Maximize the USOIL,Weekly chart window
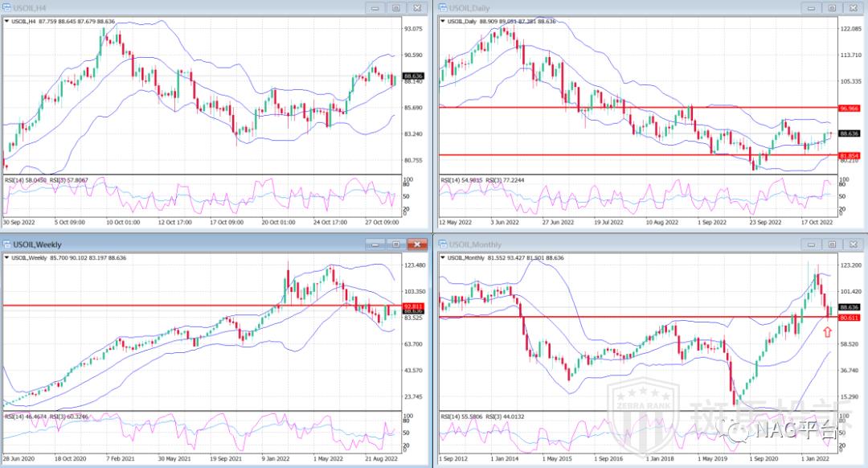This screenshot has width=868, height=468. pos(396,244)
